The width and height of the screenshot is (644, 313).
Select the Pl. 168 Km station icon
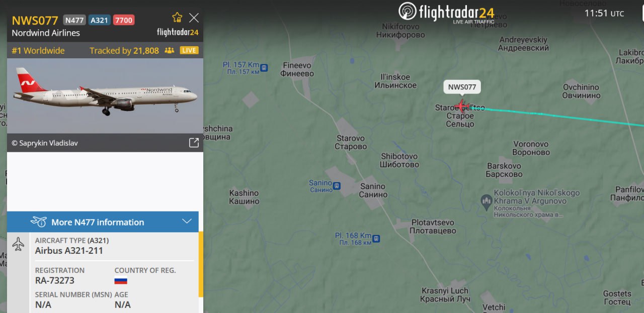pyautogui.click(x=376, y=239)
